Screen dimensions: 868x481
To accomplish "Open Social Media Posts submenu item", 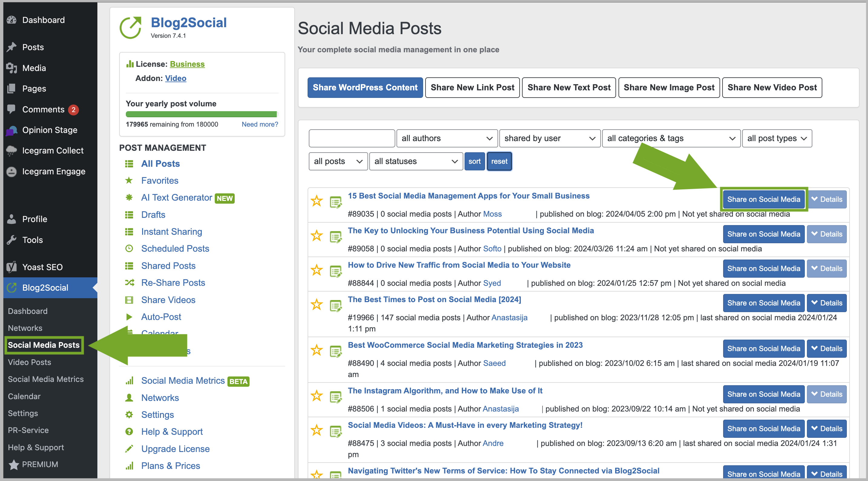I will (44, 345).
